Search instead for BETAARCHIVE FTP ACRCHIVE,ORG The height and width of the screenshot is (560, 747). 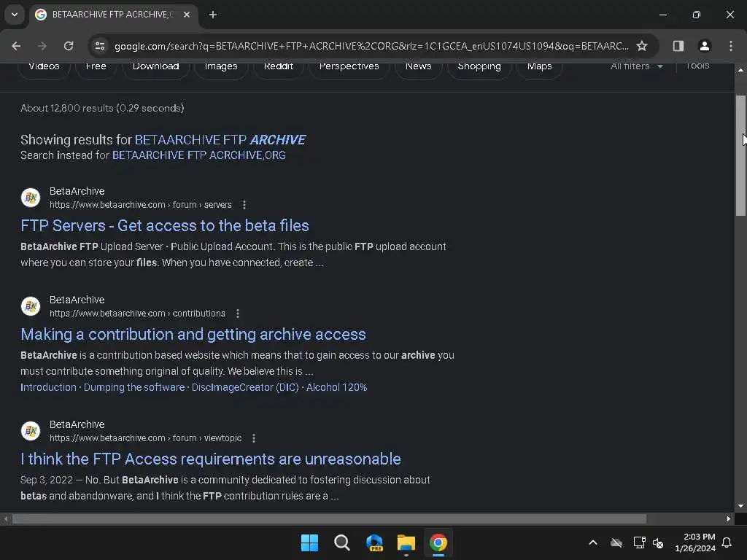[x=198, y=155]
